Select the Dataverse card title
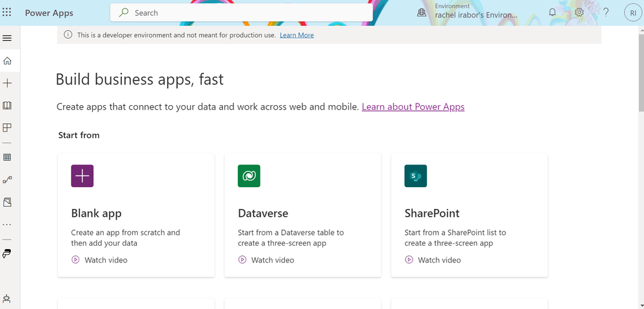 point(263,214)
